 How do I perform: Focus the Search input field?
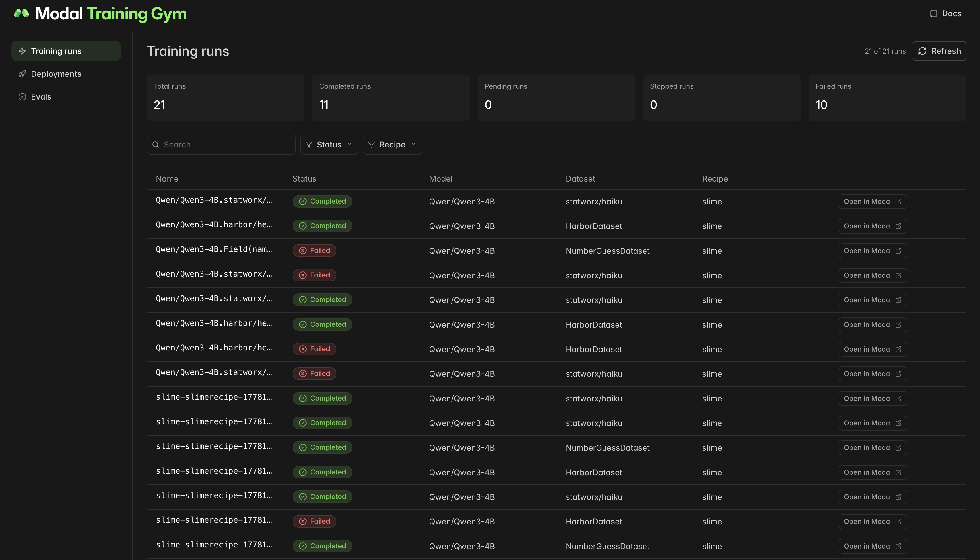(x=221, y=145)
